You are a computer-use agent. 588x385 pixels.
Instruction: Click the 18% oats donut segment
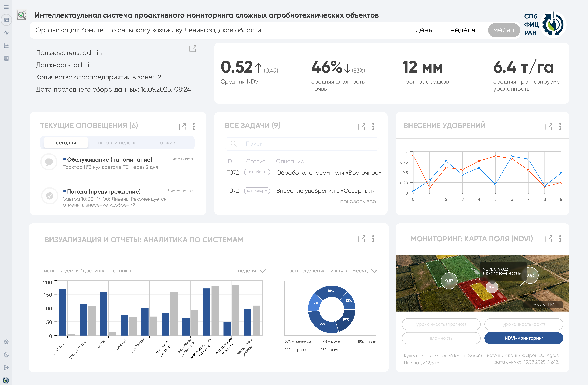coord(331,291)
